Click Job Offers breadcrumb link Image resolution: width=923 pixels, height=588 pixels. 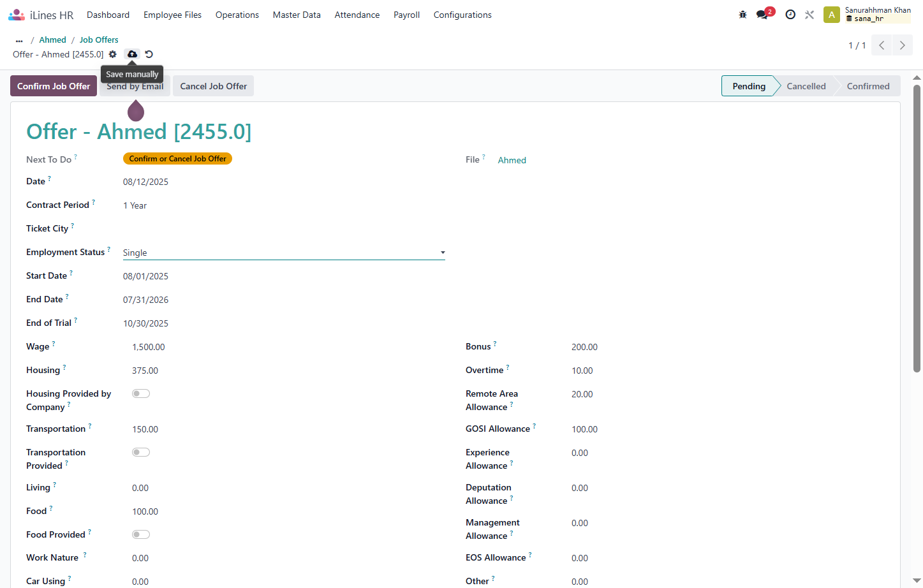pyautogui.click(x=99, y=40)
